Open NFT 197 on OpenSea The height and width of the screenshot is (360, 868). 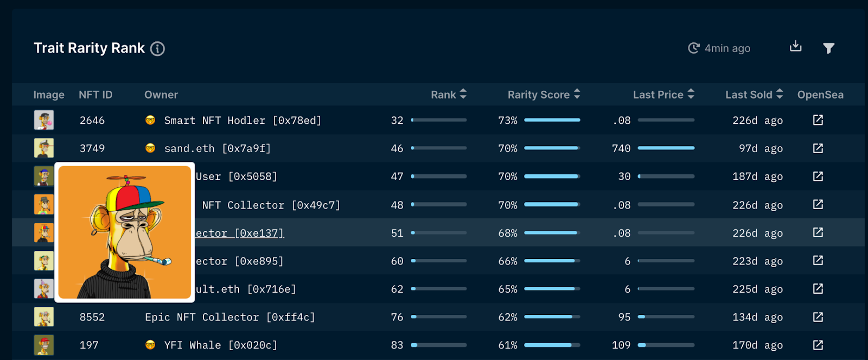point(818,345)
